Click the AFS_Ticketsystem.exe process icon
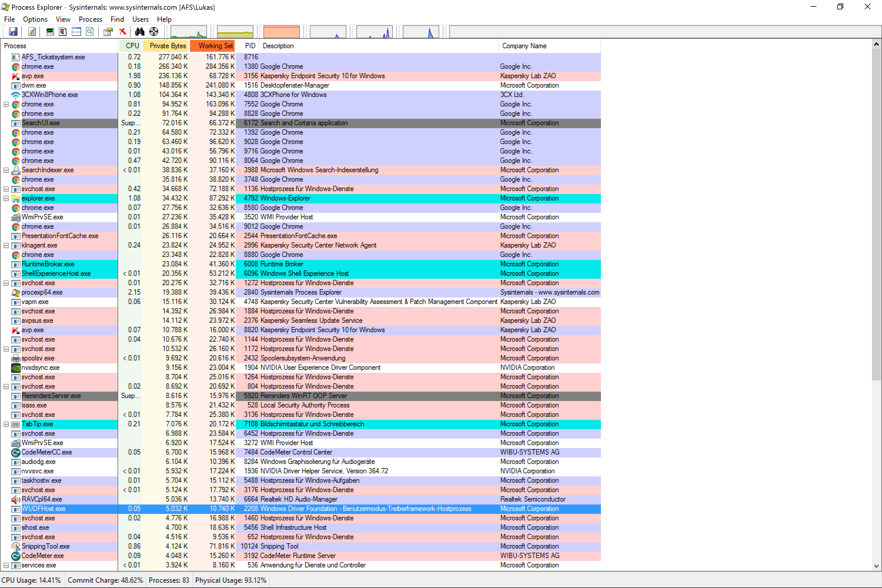The width and height of the screenshot is (882, 588). (16, 57)
